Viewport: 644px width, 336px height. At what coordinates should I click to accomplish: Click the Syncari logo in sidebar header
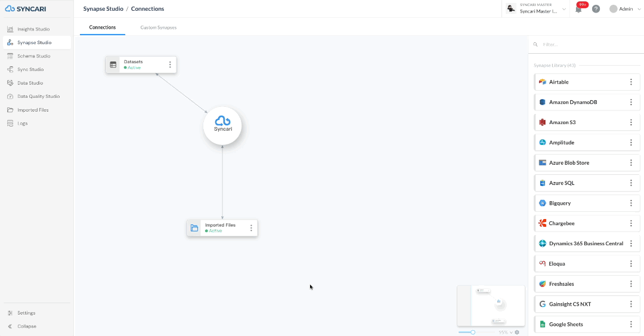tap(26, 8)
